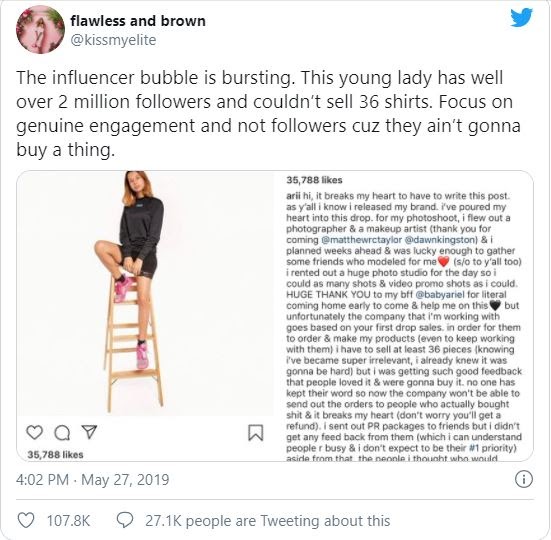Click the Instagram share paper plane icon

pos(89,432)
